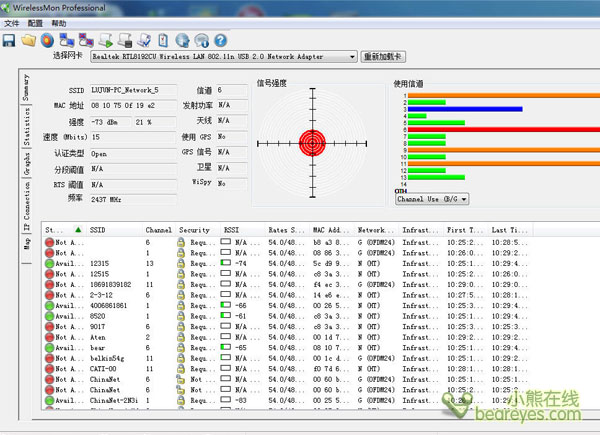
Task: Click green status icon for 4006861861 network
Action: coord(49,305)
